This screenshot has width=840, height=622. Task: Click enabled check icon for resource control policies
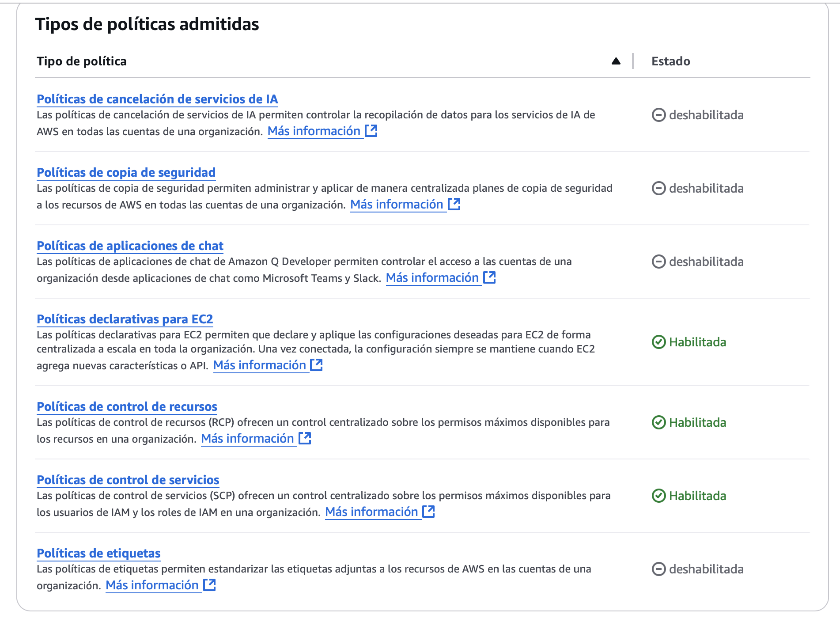tap(658, 422)
